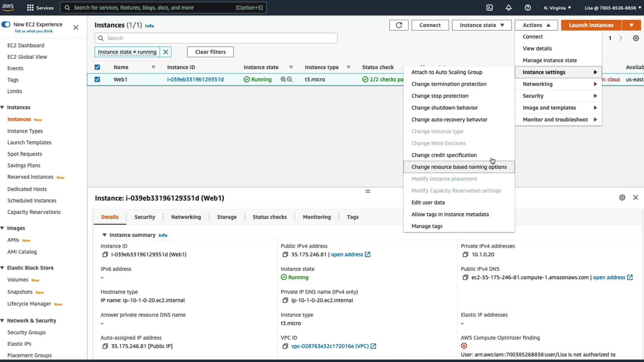Toggle the select-all header checkbox
Viewport: 644px width, 362px height.
[x=97, y=67]
